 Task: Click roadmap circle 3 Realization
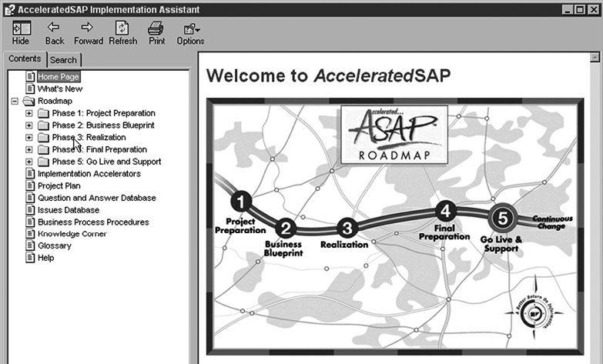pos(347,229)
